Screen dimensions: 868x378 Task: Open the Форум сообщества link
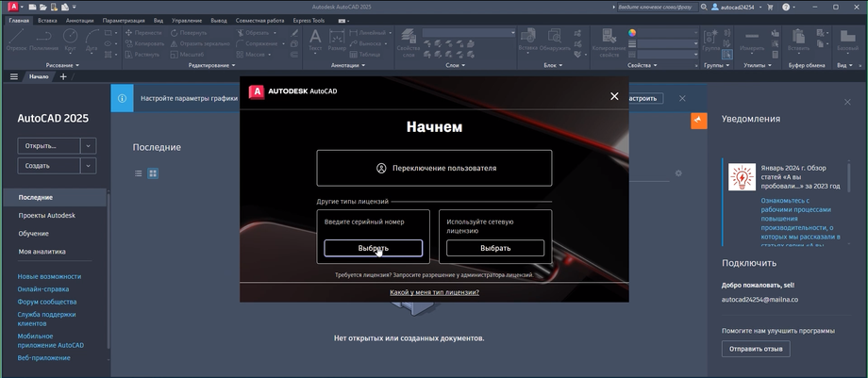47,302
